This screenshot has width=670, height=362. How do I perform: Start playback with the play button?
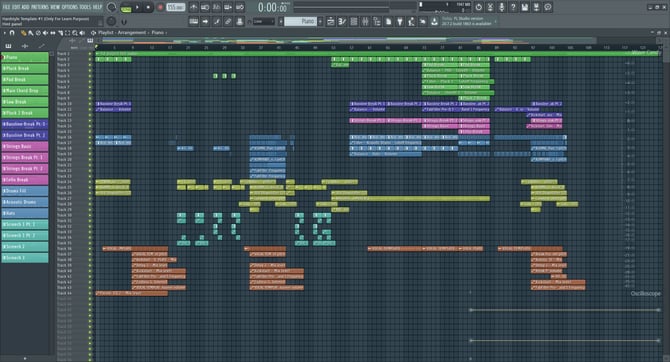(x=137, y=7)
